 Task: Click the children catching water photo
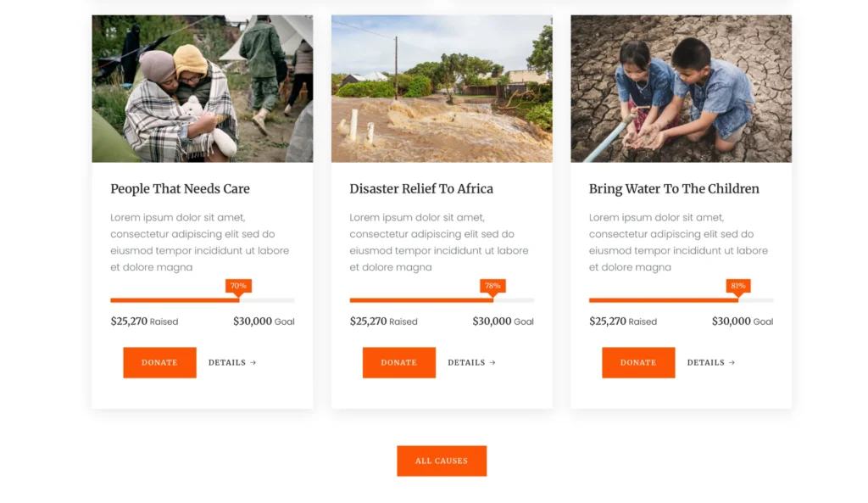click(x=681, y=88)
